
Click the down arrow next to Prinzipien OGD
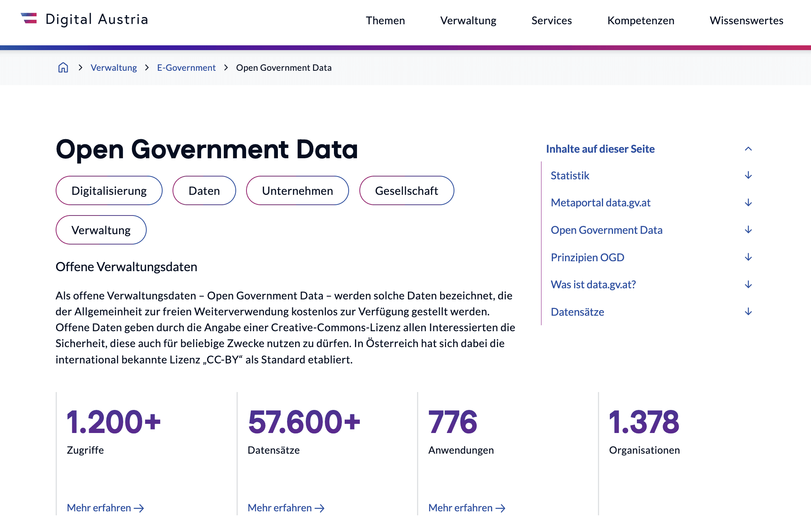[x=748, y=257]
